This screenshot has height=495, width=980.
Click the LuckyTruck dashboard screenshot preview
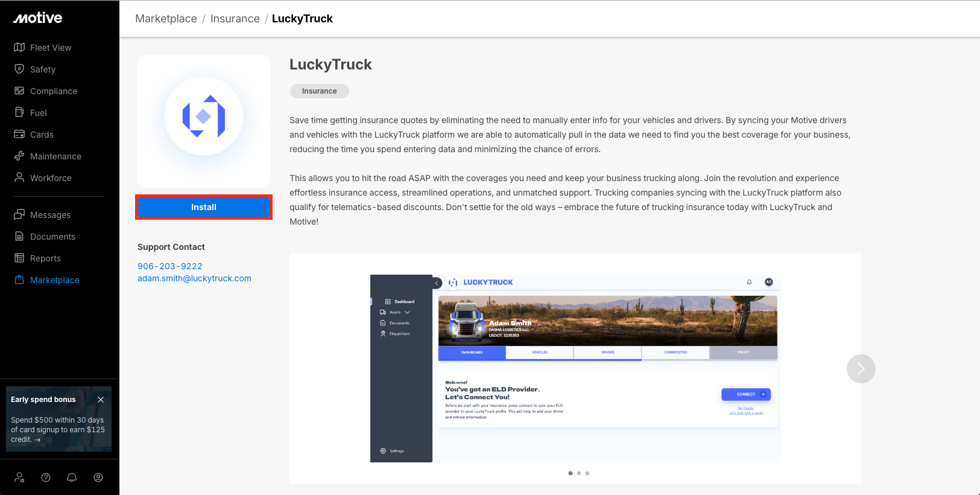575,368
